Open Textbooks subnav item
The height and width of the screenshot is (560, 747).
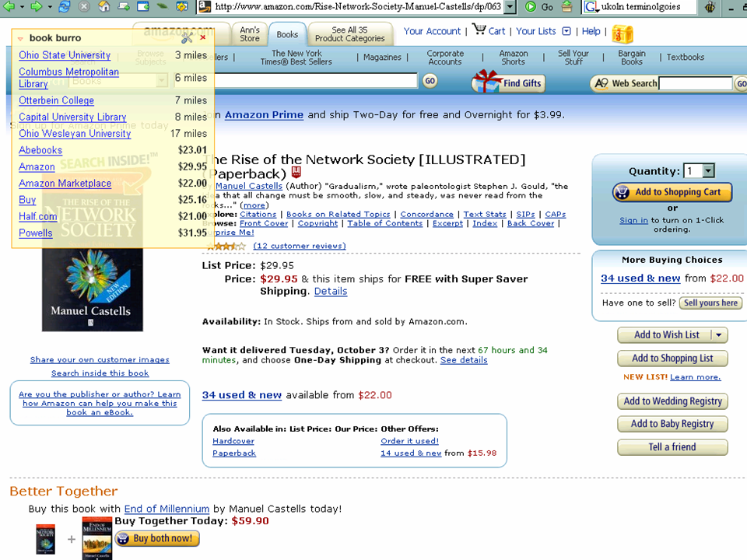point(685,57)
